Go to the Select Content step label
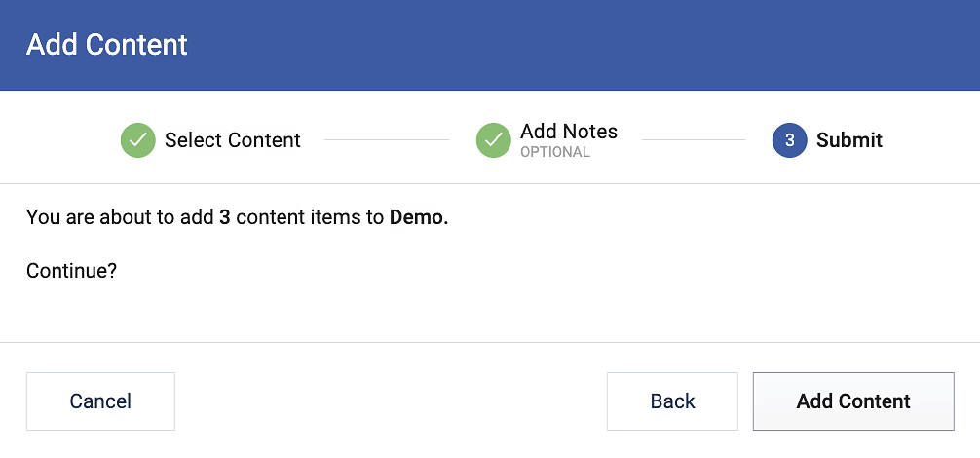980x458 pixels. click(233, 140)
